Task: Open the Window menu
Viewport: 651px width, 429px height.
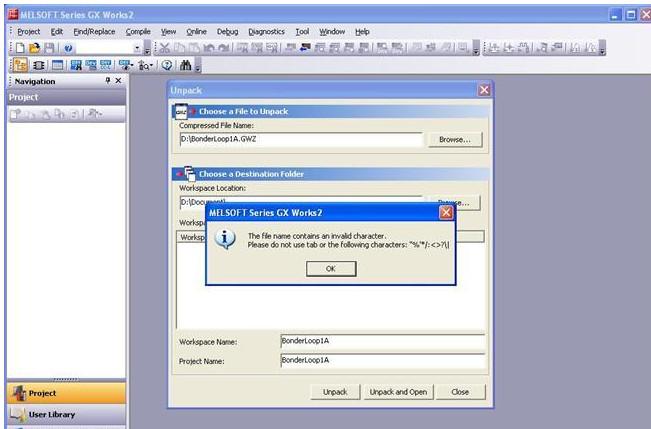Action: click(332, 32)
